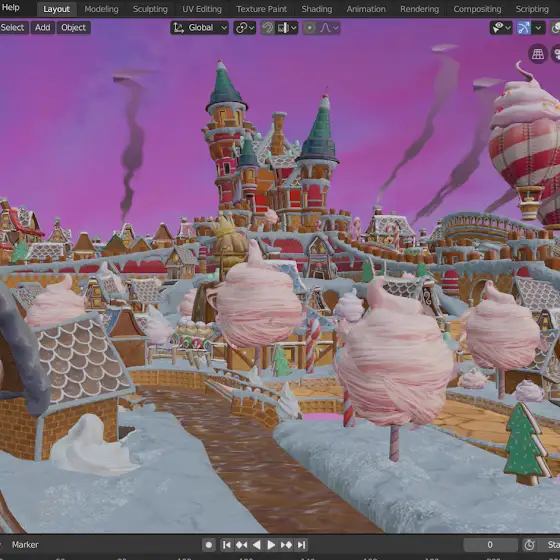Jump to the start frame

click(226, 545)
